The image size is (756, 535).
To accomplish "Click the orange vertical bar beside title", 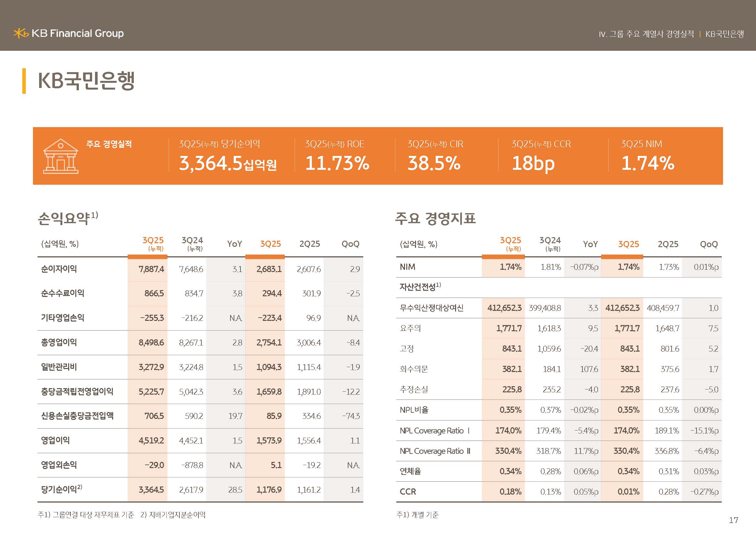I will 24,81.
